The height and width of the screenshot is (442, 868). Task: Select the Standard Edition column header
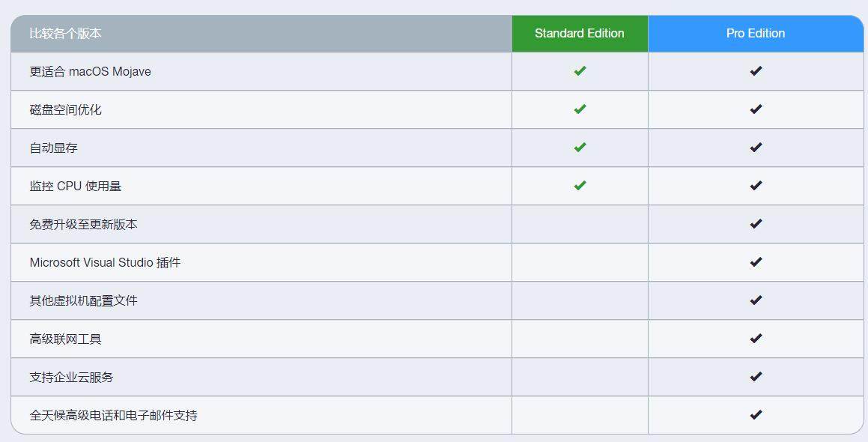click(x=580, y=34)
